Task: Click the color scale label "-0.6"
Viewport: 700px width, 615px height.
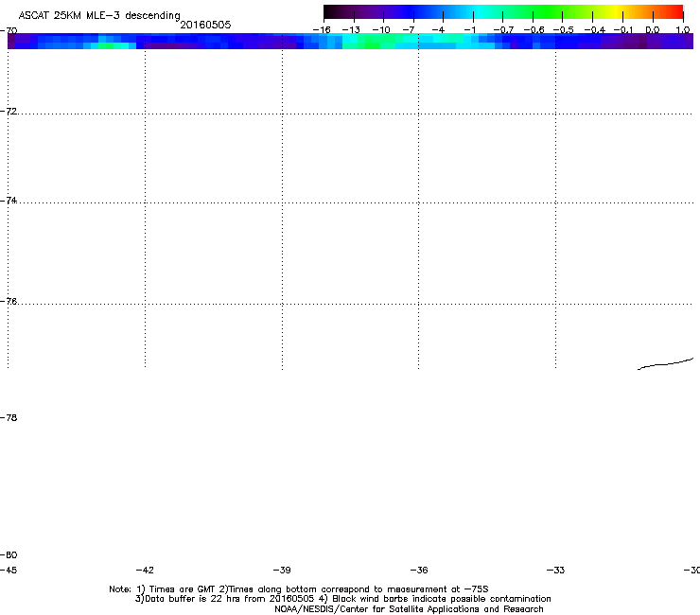Action: coord(534,29)
